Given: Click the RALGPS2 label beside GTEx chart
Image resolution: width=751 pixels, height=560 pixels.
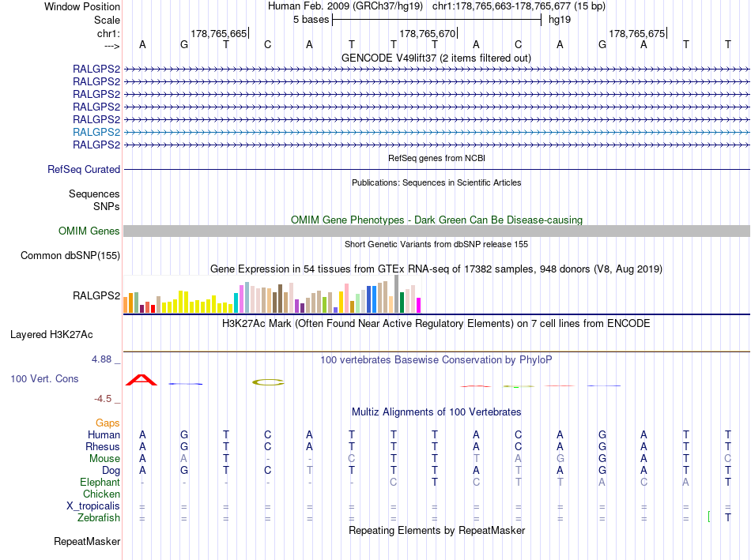Looking at the screenshot, I should click(96, 295).
